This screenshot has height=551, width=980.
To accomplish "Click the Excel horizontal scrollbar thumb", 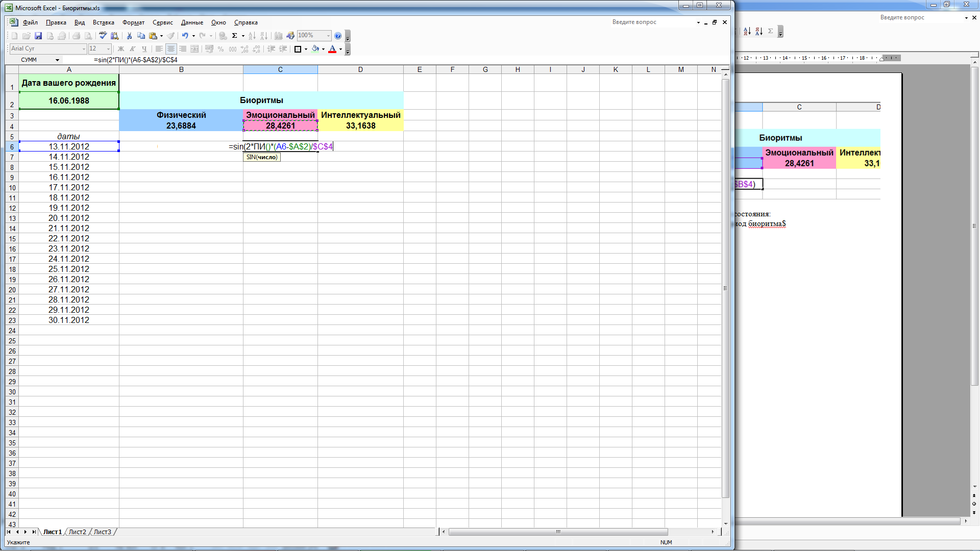I will tap(558, 532).
